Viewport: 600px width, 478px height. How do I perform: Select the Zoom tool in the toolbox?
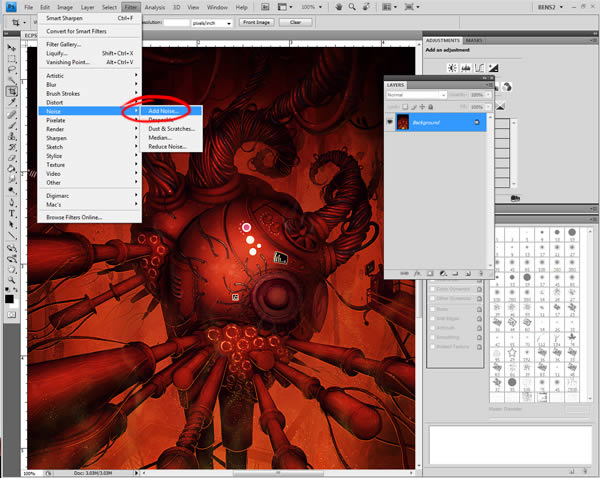coord(12,280)
